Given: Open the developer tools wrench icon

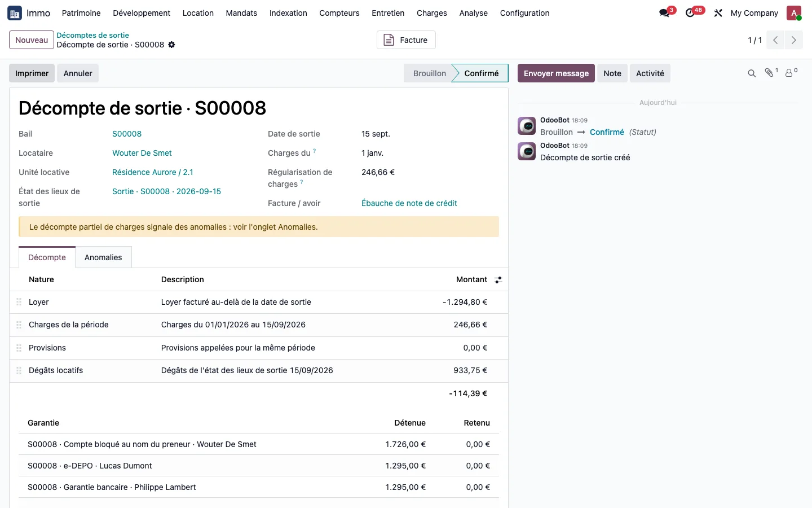Looking at the screenshot, I should [x=718, y=13].
